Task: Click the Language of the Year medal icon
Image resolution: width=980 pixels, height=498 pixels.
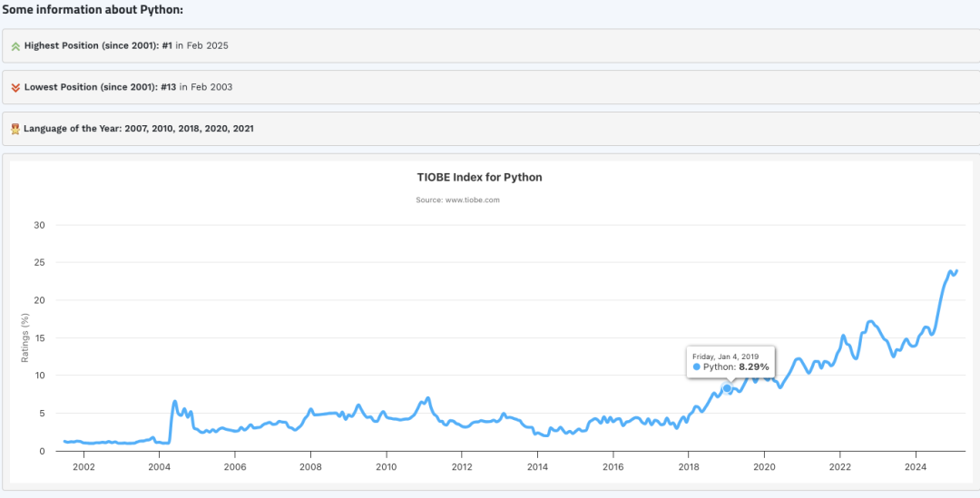Action: (15, 129)
